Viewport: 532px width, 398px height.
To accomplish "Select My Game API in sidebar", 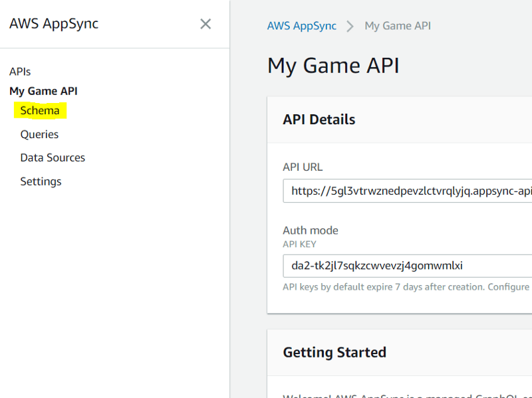I will (43, 91).
